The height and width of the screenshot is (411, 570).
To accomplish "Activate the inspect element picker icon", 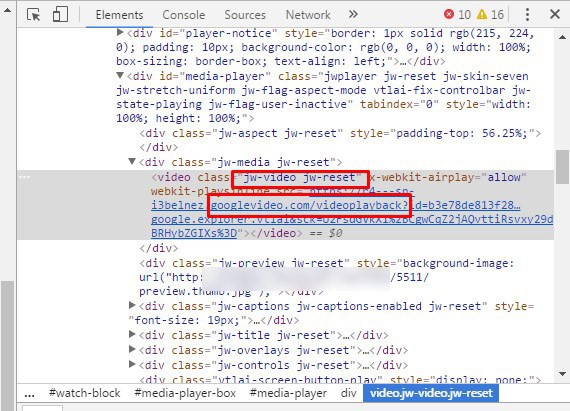I will click(34, 15).
